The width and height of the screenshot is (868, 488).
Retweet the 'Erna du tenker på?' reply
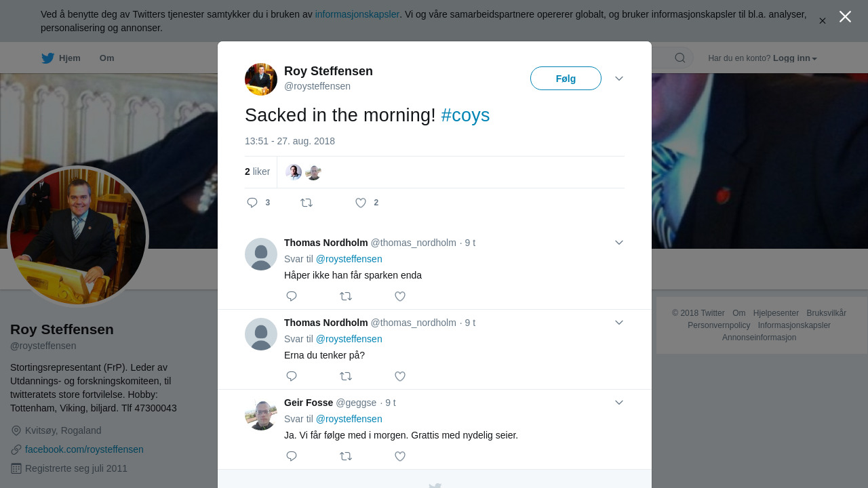coord(346,376)
